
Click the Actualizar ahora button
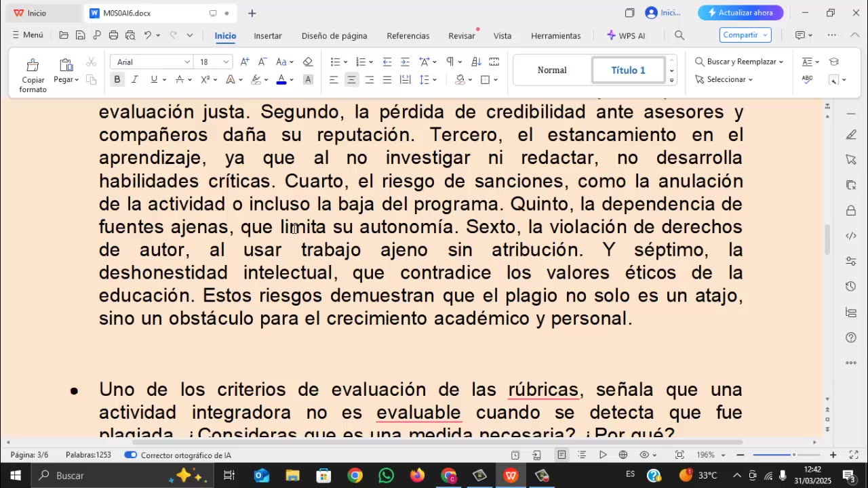pyautogui.click(x=741, y=13)
